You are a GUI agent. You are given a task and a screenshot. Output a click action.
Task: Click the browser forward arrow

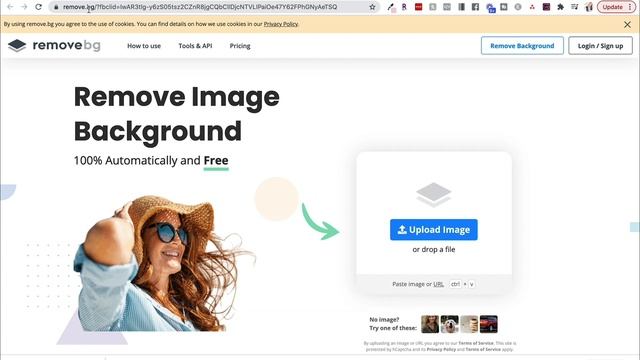coord(24,7)
